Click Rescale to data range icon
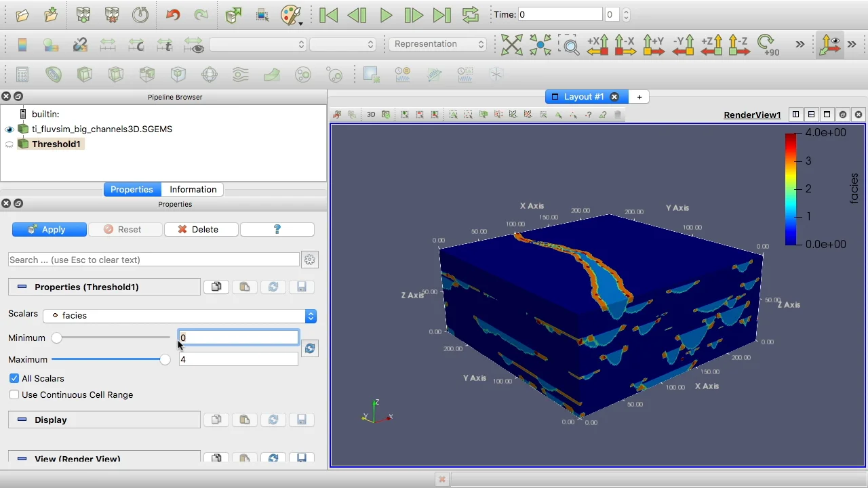Image resolution: width=868 pixels, height=488 pixels. (108, 45)
